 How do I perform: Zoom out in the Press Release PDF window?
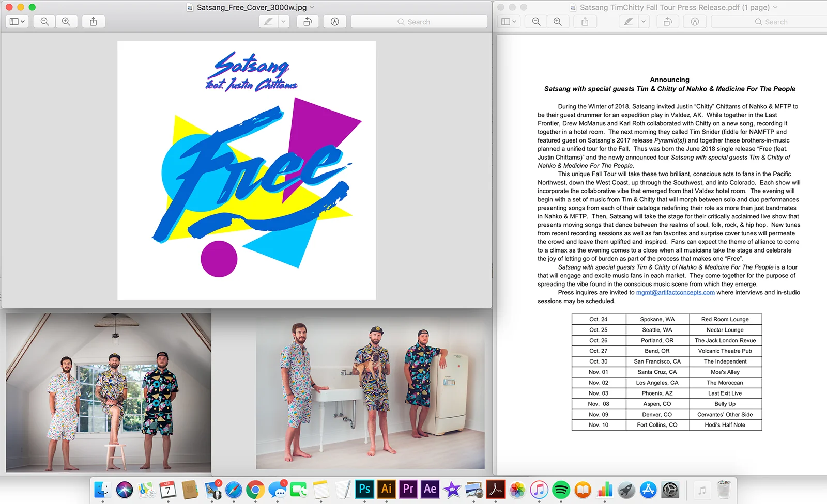[x=537, y=22]
